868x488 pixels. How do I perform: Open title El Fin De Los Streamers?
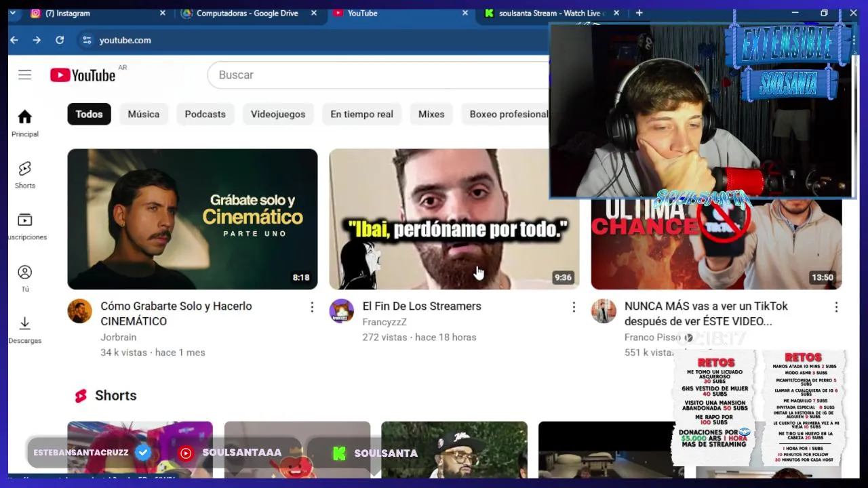click(x=422, y=306)
